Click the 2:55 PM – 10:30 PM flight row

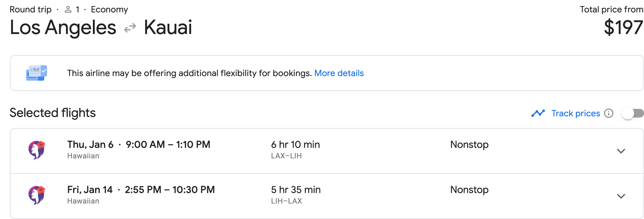pos(327,196)
